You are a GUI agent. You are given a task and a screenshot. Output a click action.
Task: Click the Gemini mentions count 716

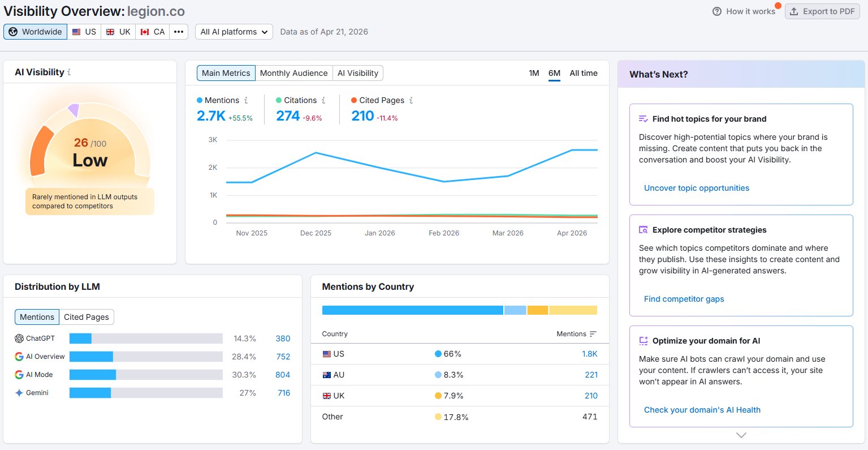click(284, 393)
